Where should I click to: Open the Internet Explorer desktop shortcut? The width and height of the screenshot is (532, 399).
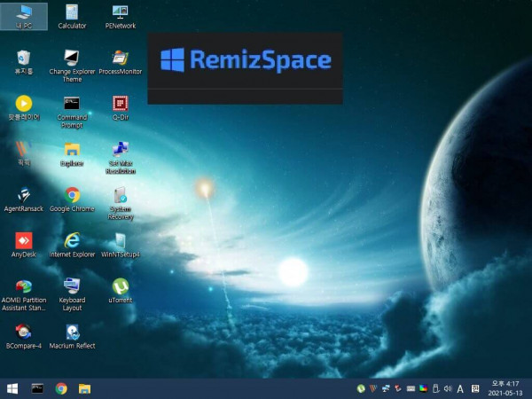(72, 245)
